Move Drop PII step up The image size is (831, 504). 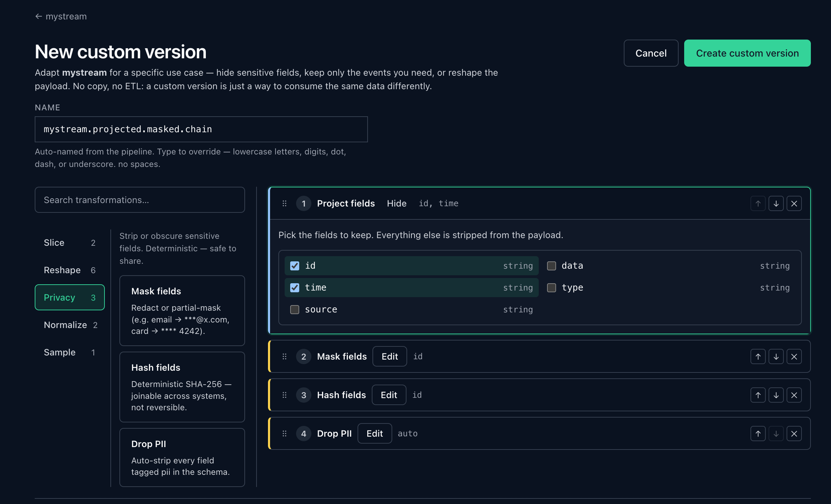758,434
